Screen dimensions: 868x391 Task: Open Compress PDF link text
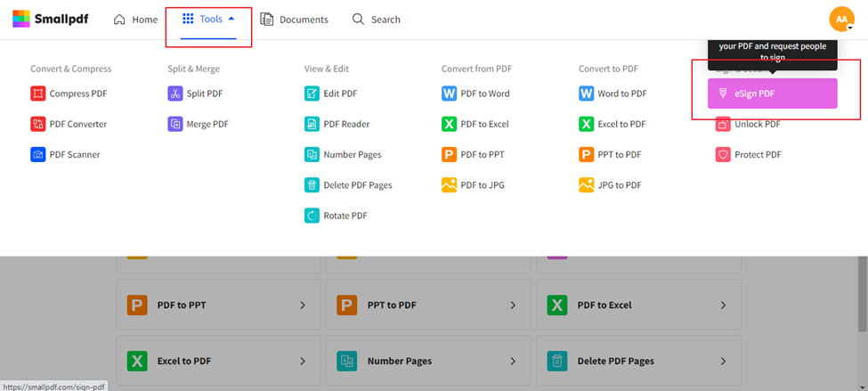[x=78, y=94]
